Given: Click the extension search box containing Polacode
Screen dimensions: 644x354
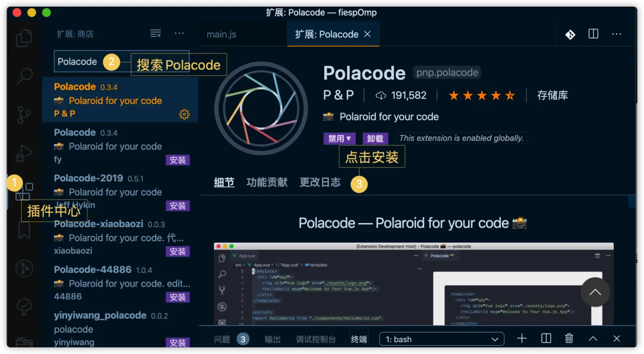Looking at the screenshot, I should click(122, 62).
